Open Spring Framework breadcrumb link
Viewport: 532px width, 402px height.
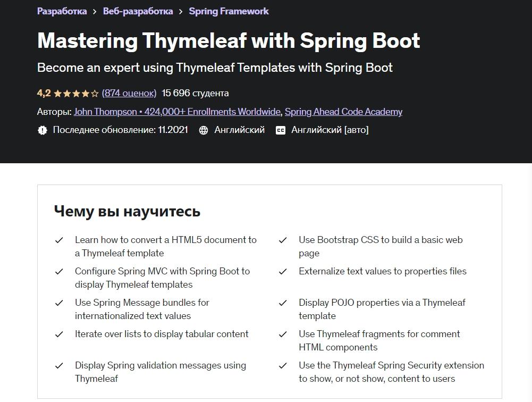[x=229, y=11]
